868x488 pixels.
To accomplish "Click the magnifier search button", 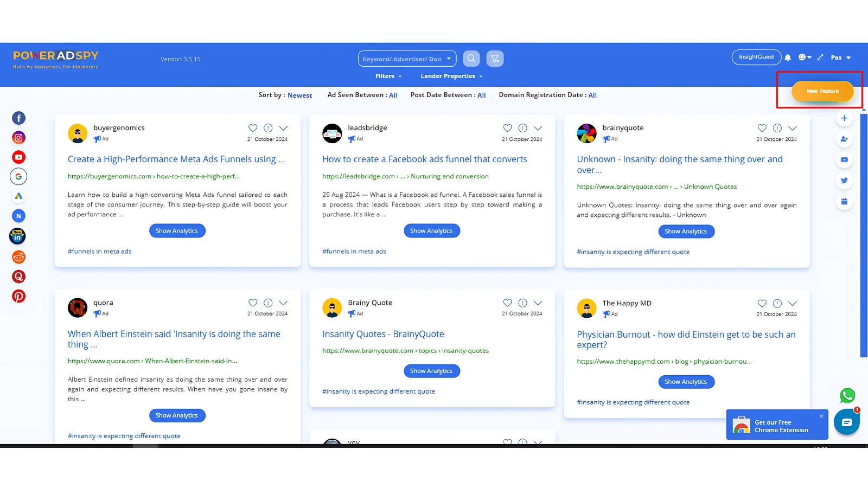I will 471,59.
